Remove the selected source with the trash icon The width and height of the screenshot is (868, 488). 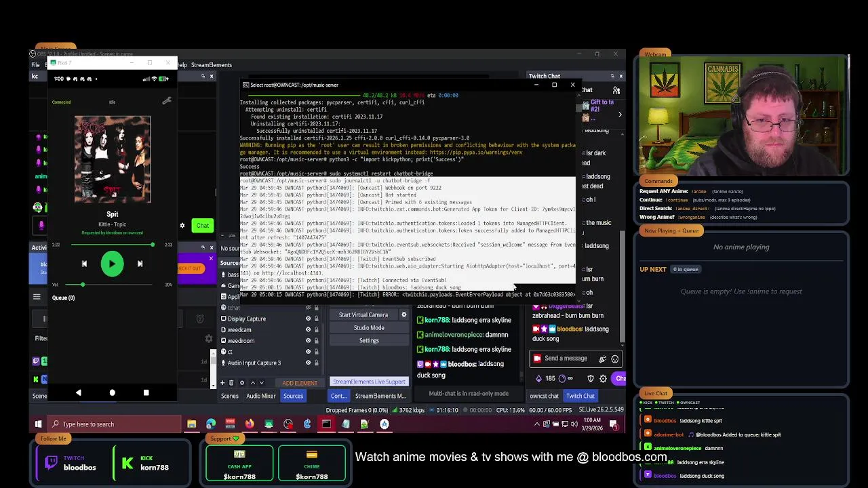231,382
